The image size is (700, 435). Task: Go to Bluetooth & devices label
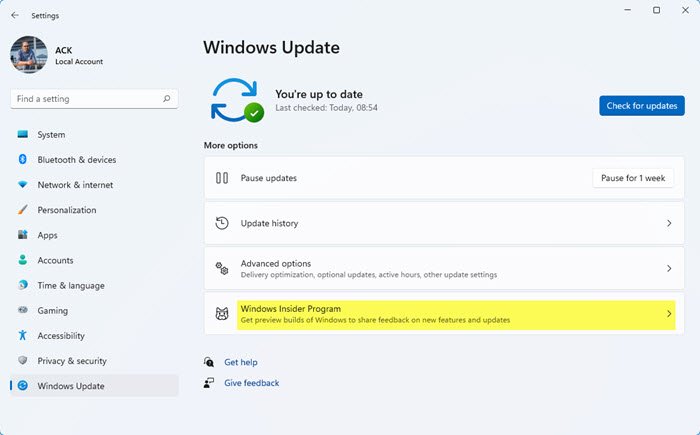coord(77,159)
